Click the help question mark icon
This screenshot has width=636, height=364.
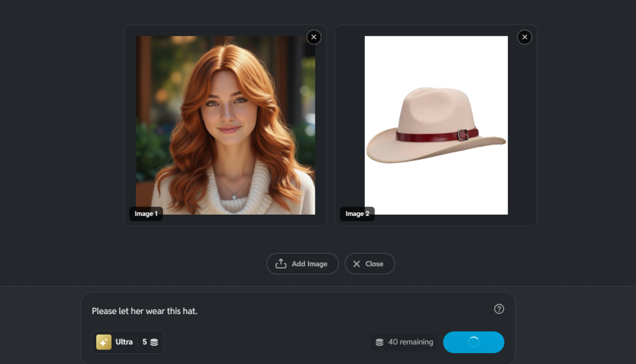pyautogui.click(x=499, y=309)
